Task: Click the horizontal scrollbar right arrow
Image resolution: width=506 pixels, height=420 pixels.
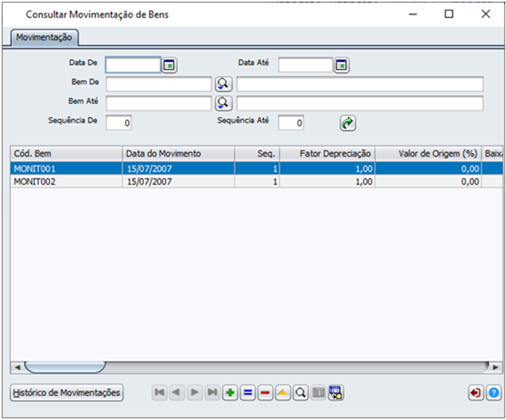Action: (496, 368)
